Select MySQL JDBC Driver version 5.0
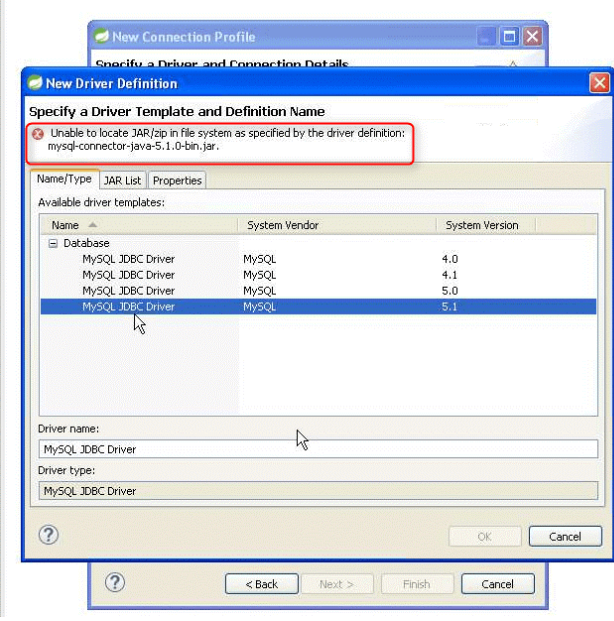614x621 pixels. point(318,291)
